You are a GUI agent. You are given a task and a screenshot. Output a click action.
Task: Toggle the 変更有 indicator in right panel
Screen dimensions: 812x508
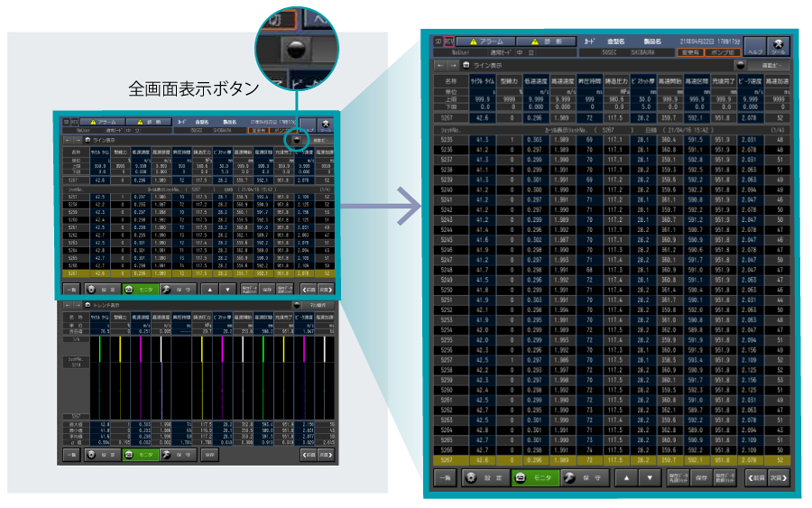(691, 53)
